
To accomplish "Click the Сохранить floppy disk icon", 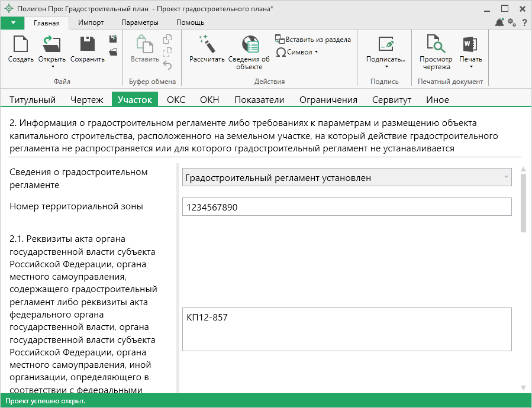I will click(87, 44).
